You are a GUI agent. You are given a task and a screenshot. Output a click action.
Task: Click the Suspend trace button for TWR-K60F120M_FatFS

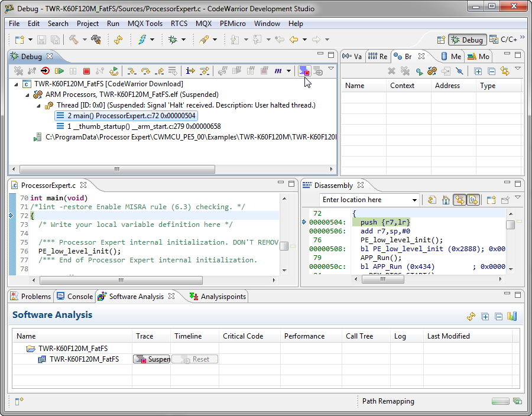(x=152, y=359)
